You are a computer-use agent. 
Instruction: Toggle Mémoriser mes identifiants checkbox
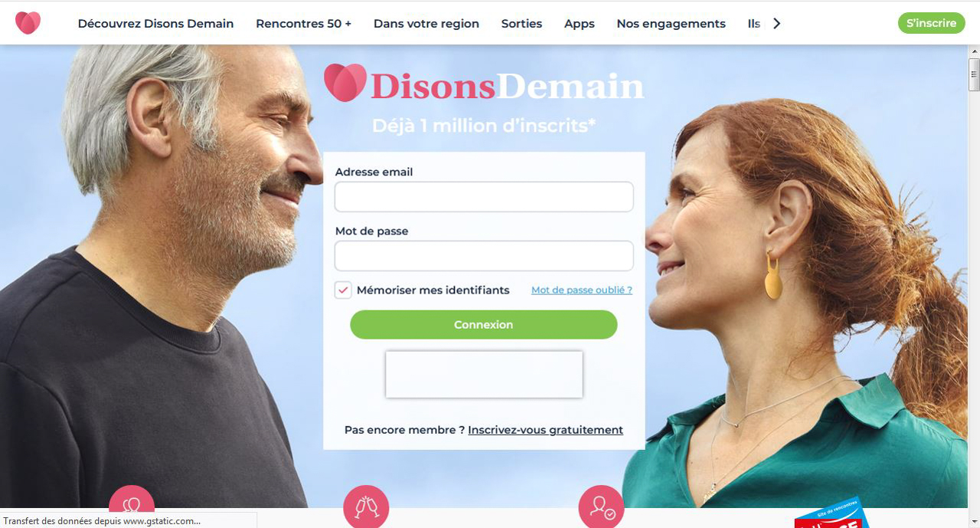[x=343, y=290]
